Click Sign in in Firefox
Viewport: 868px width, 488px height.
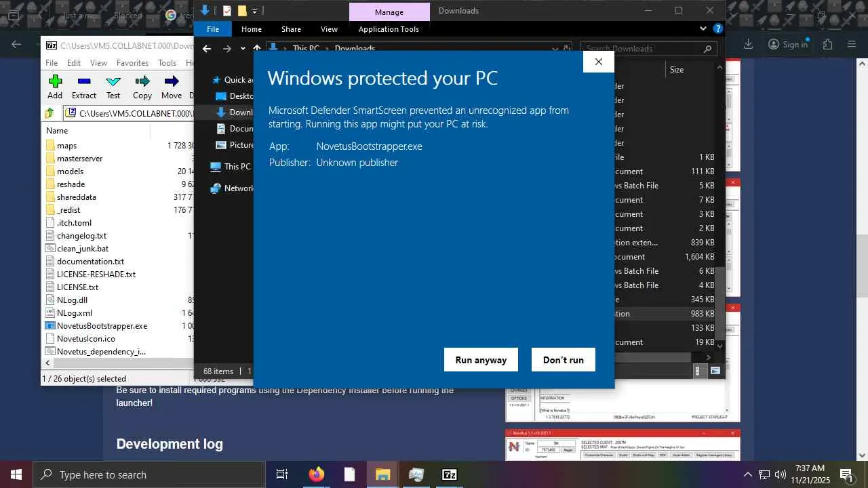click(x=788, y=44)
